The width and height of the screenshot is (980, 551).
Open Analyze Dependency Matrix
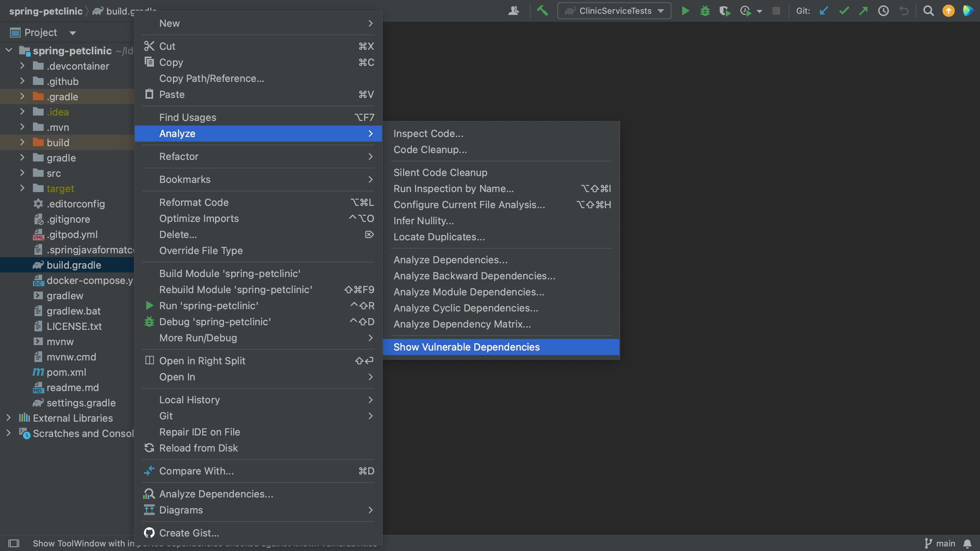(x=462, y=324)
